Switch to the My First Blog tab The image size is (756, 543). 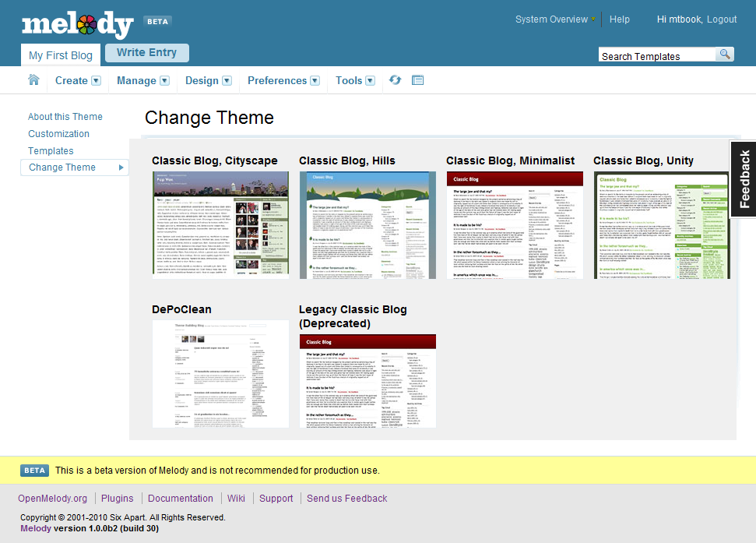61,55
